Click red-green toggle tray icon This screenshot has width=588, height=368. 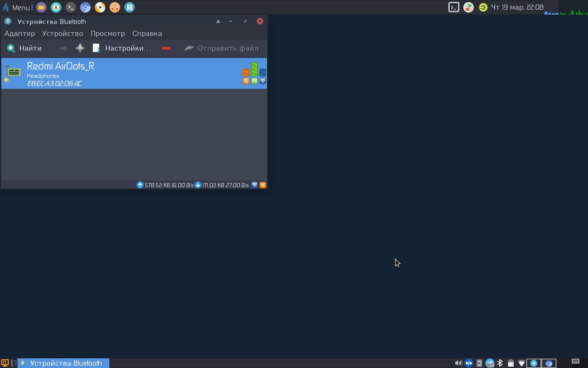(x=468, y=7)
